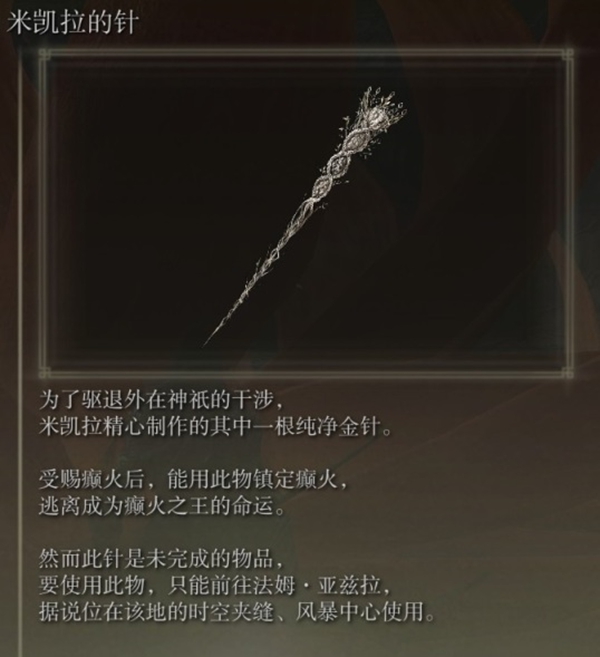The image size is (600, 657).
Task: Click the line 要使用此物，只能前往法姆·亚兹拉
Action: 215,586
